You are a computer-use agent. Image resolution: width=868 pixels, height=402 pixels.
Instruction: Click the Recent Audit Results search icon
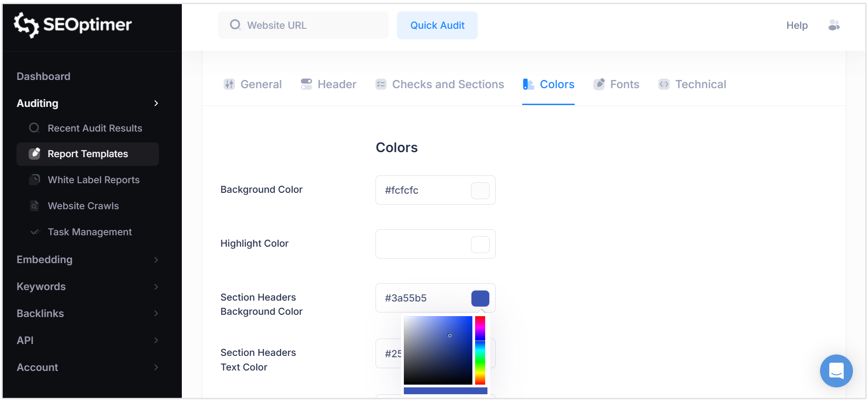click(x=35, y=128)
